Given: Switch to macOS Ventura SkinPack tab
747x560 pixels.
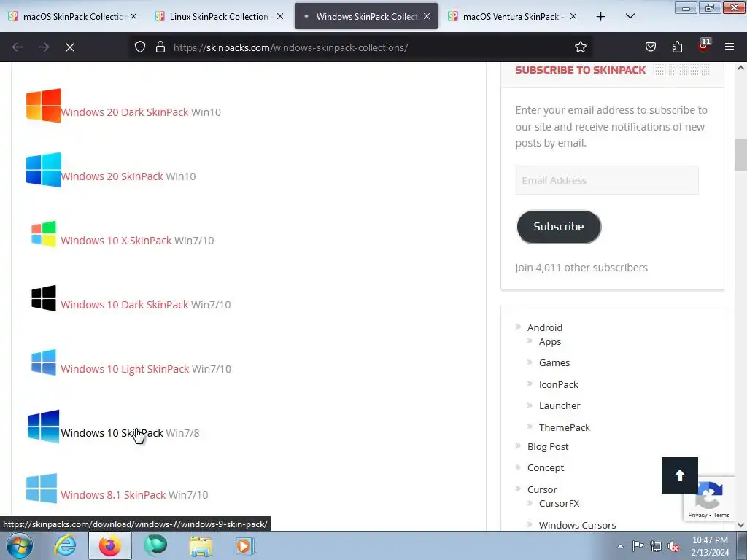Looking at the screenshot, I should [513, 16].
